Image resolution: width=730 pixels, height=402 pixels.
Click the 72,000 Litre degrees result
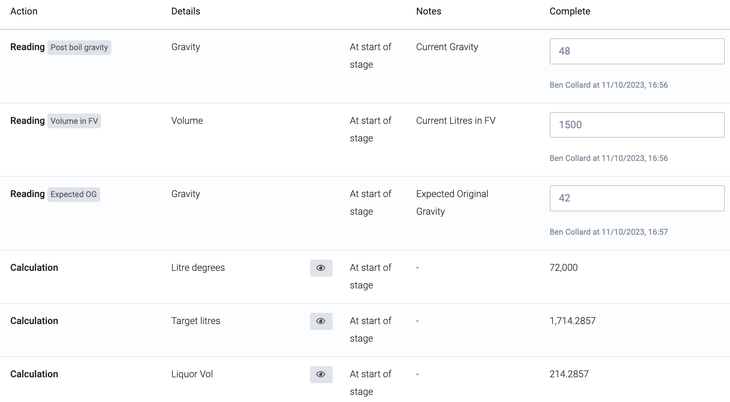pos(563,268)
